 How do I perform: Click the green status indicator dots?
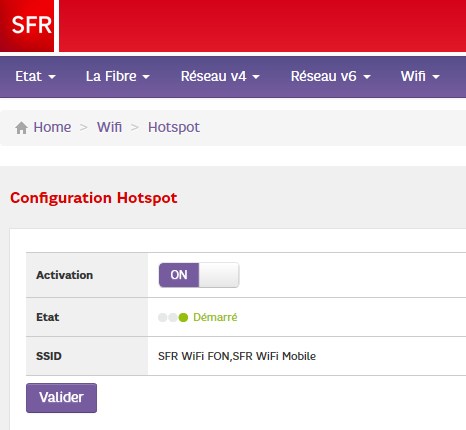point(173,317)
